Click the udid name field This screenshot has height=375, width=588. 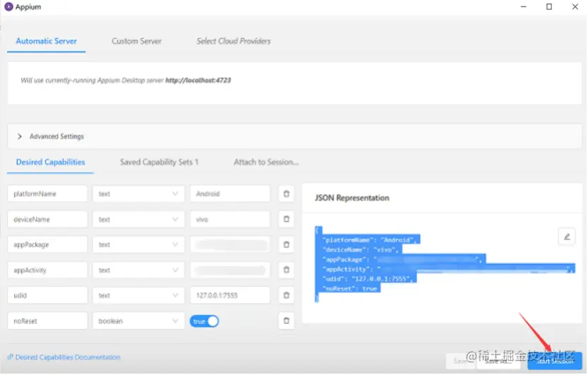click(x=47, y=296)
